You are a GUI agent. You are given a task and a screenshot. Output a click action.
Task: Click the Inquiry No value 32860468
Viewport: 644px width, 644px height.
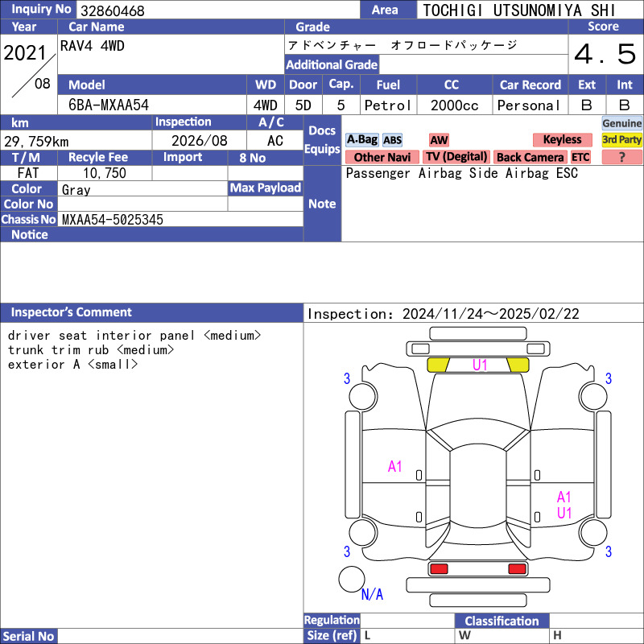point(112,10)
